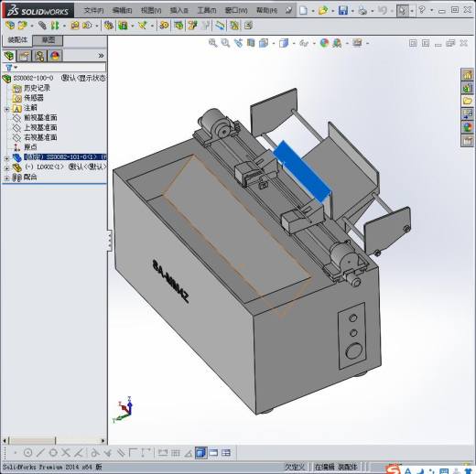Open dropdown arrow next to Open folder icon
Screen dimensions: 476x474
pos(333,11)
